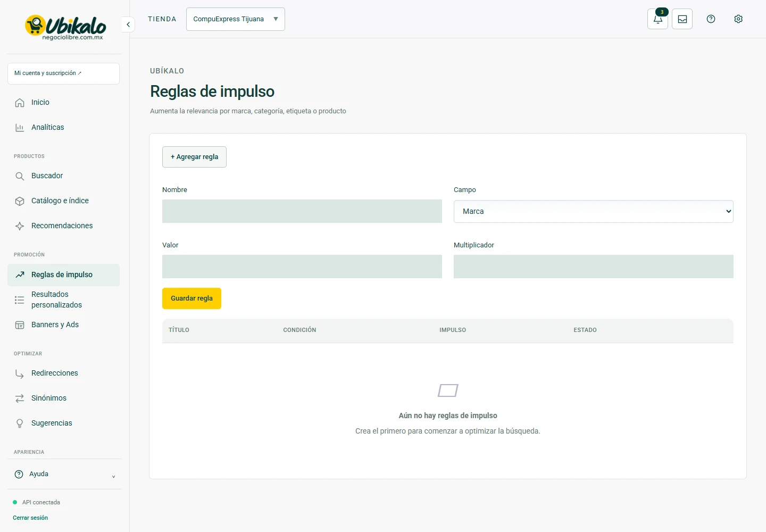Open the notifications bell icon

click(x=657, y=19)
